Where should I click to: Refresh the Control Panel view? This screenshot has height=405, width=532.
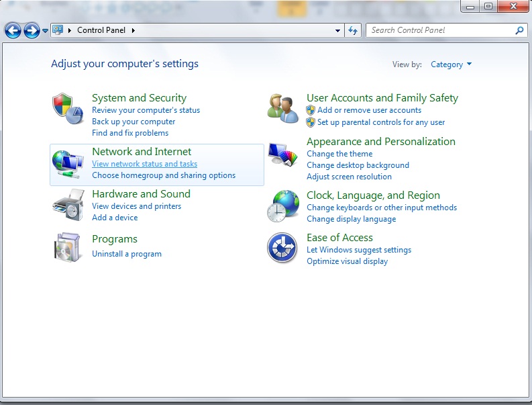click(x=354, y=30)
